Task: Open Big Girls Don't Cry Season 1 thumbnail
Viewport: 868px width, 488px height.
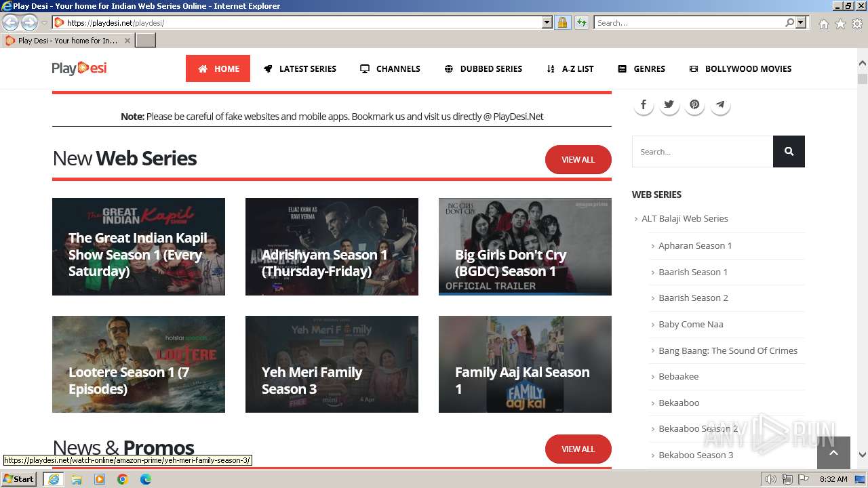Action: pos(525,247)
